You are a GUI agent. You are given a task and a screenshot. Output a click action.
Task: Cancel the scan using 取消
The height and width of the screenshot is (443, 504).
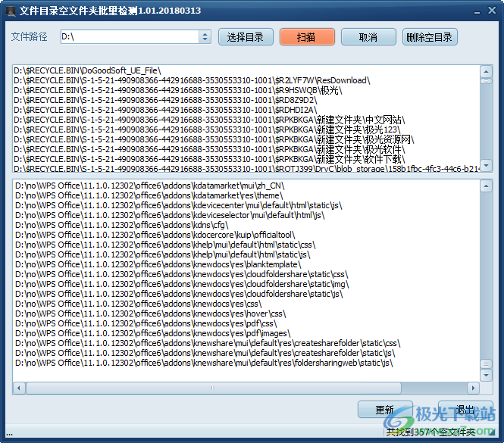[x=368, y=37]
